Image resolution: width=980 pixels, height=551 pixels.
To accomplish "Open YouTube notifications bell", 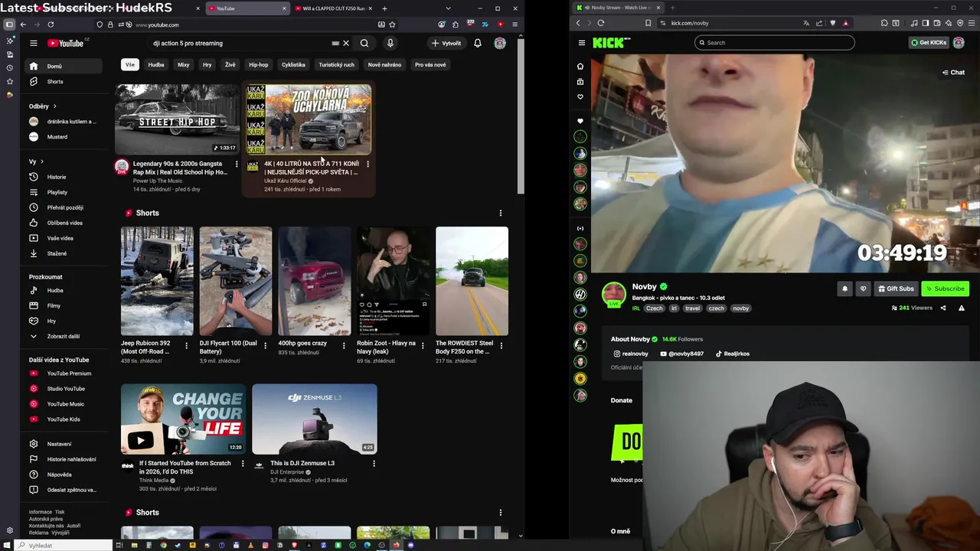I will point(477,43).
